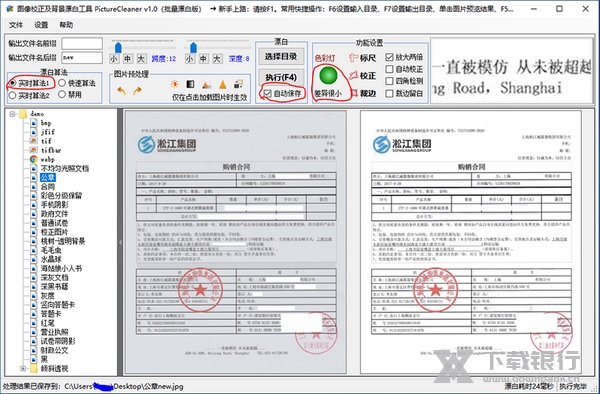Click the tifbar file icon
This screenshot has height=394, width=600.
pyautogui.click(x=34, y=150)
